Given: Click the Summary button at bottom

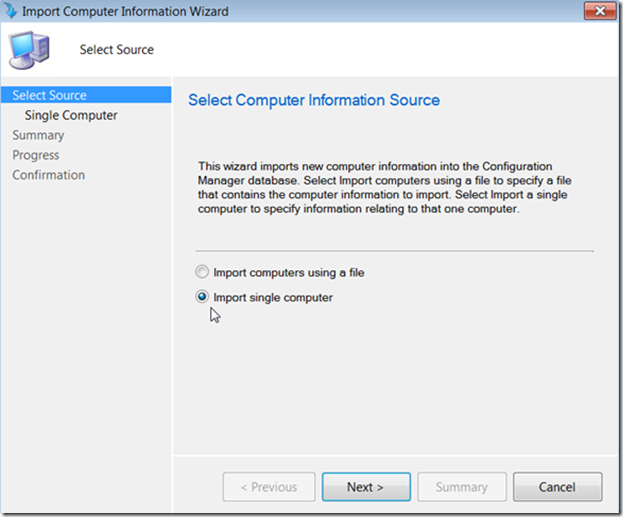Looking at the screenshot, I should (x=462, y=487).
